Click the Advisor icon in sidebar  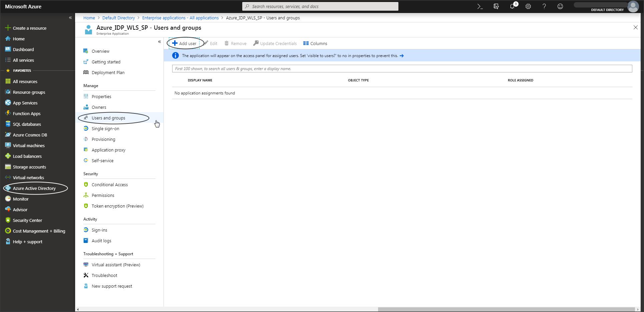8,210
